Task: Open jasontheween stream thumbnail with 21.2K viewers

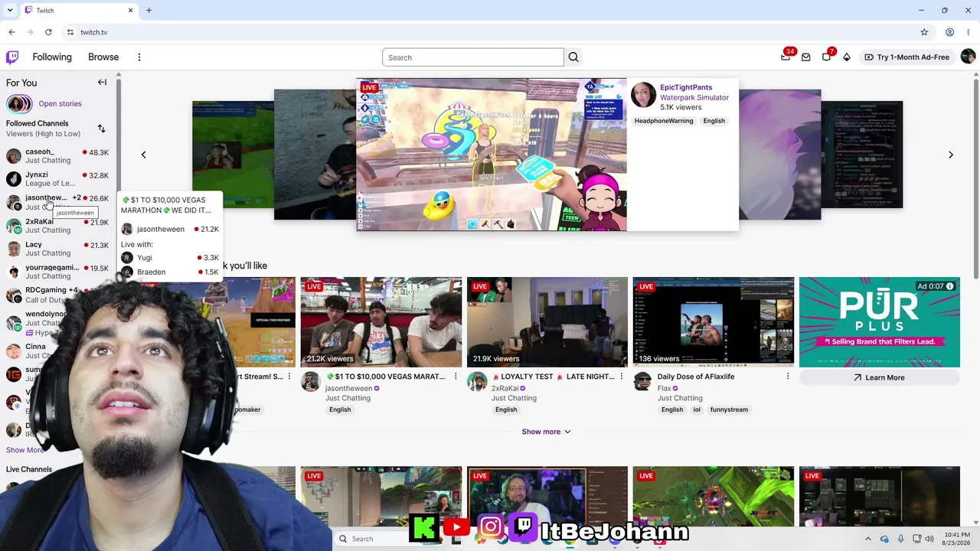Action: 381,322
